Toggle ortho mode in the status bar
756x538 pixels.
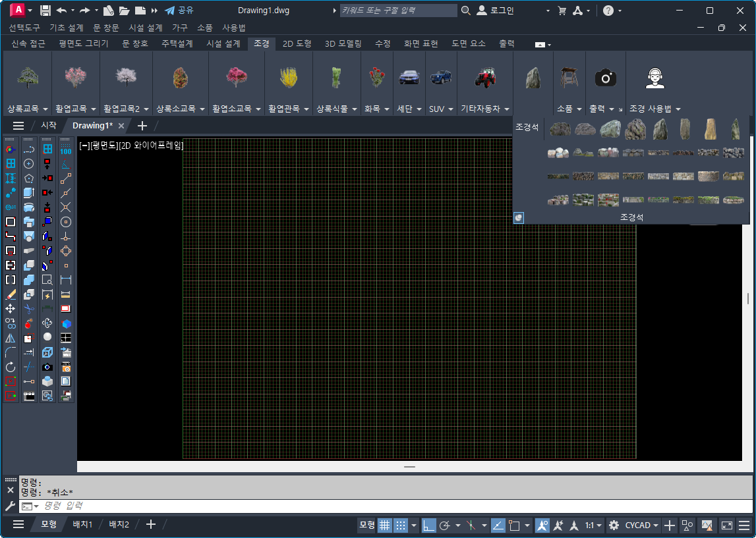coord(429,525)
